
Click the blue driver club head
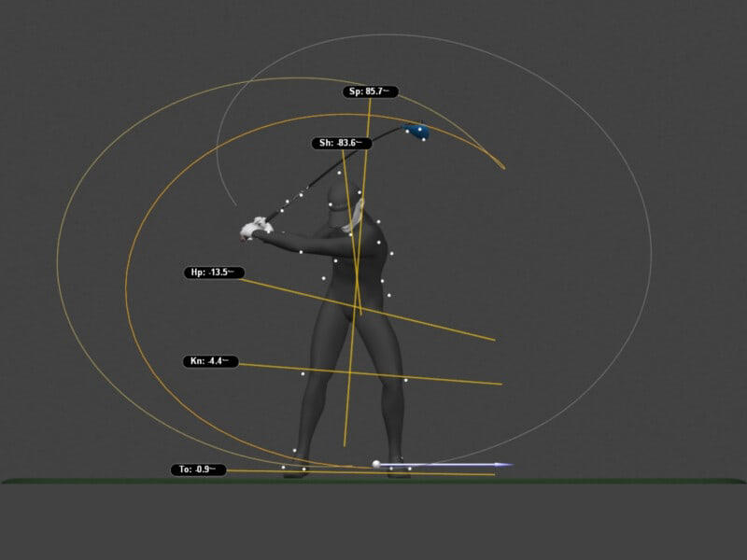[416, 131]
